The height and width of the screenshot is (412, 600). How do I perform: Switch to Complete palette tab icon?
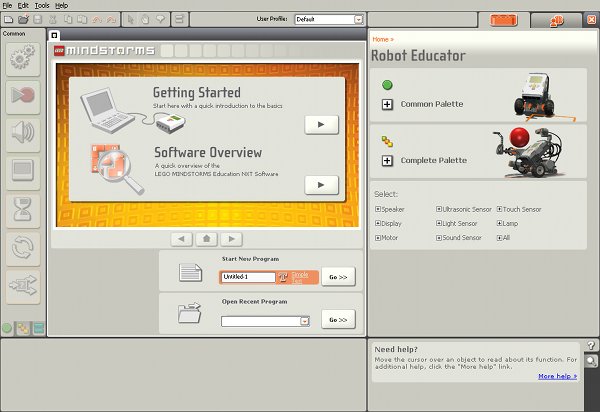(x=23, y=328)
